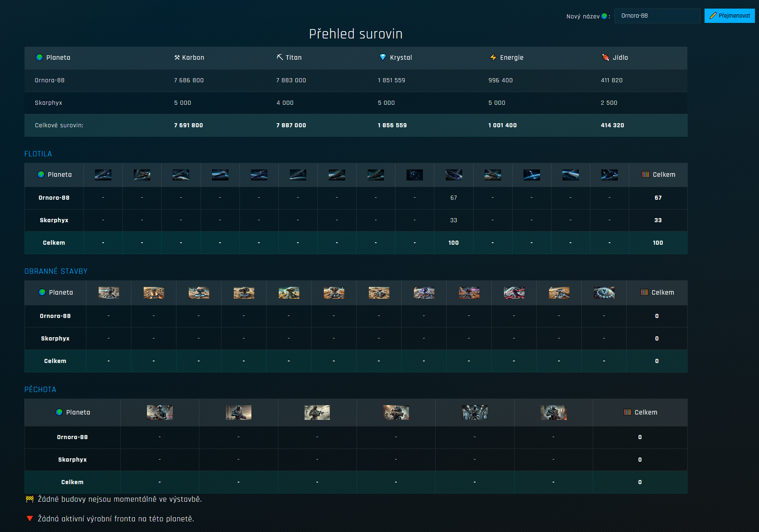This screenshot has width=759, height=532.
Task: Click the Energie lightning bolt icon
Action: [493, 57]
